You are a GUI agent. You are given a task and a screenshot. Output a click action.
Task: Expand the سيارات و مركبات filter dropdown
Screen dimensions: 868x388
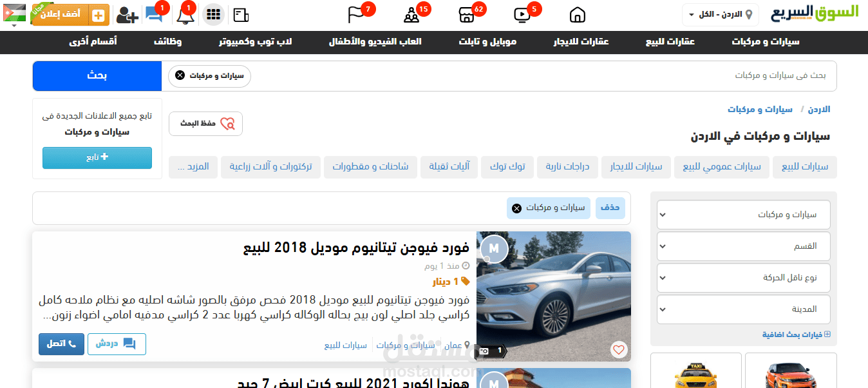point(744,215)
